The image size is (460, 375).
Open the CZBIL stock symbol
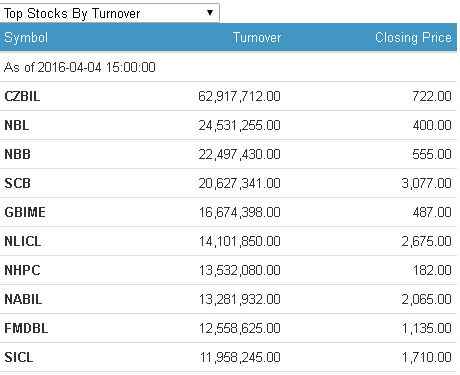coord(22,96)
